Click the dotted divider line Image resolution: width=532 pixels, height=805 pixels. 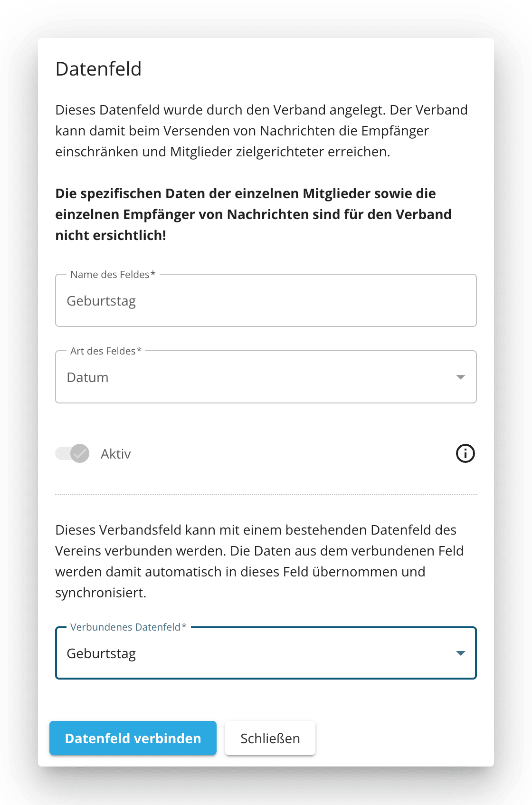coord(266,495)
